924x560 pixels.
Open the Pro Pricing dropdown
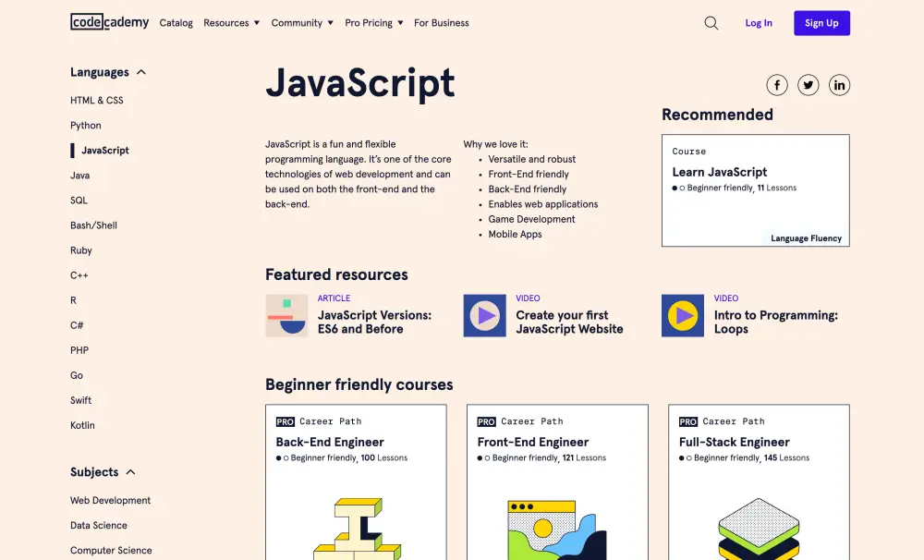tap(373, 22)
